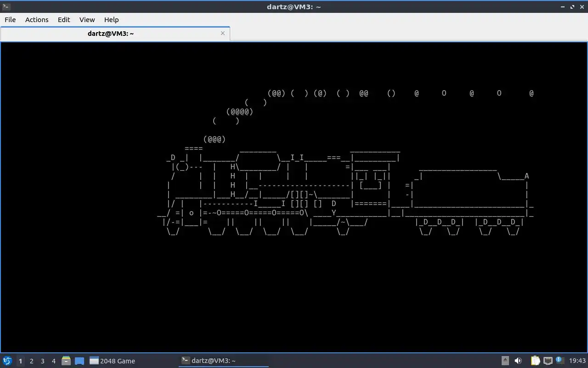Image resolution: width=588 pixels, height=368 pixels.
Task: Close the terminal window
Action: pos(582,7)
